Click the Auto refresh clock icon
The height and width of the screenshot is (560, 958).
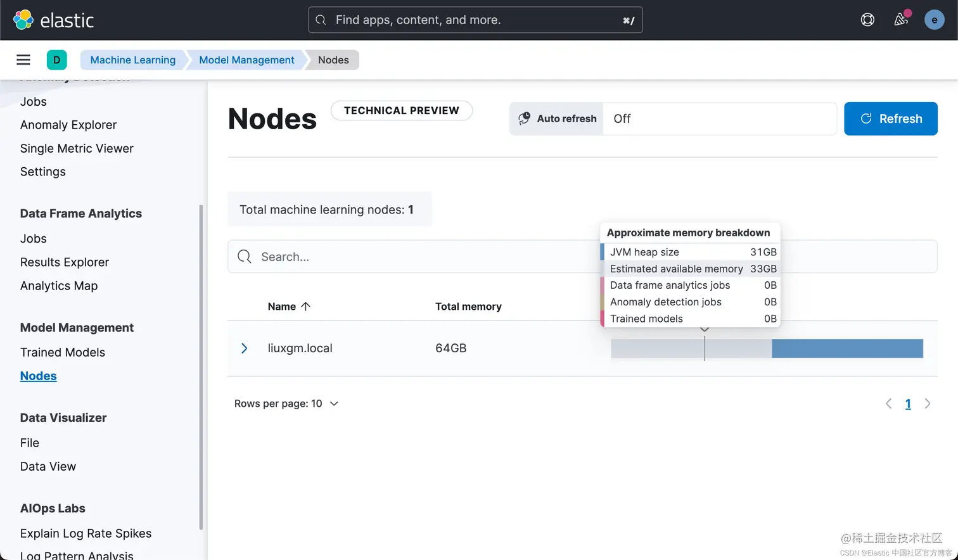[525, 118]
